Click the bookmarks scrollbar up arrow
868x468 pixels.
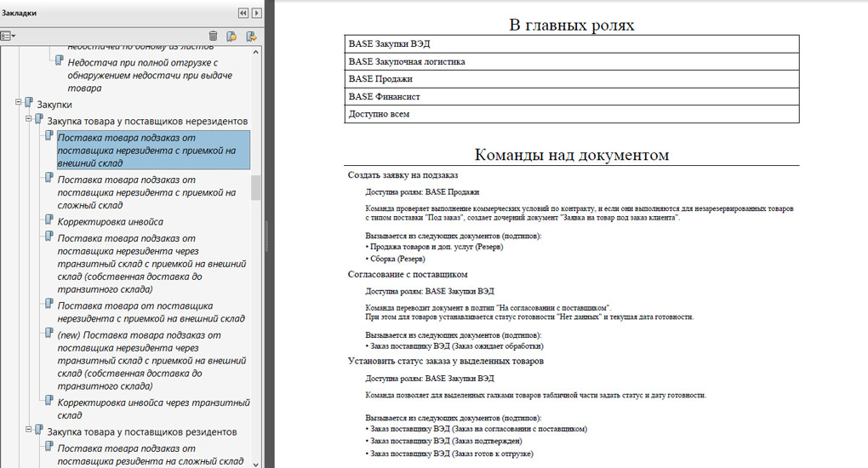(x=256, y=52)
